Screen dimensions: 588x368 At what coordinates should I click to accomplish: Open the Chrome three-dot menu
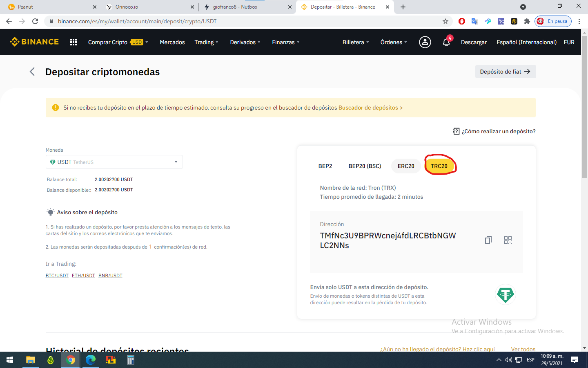(579, 21)
